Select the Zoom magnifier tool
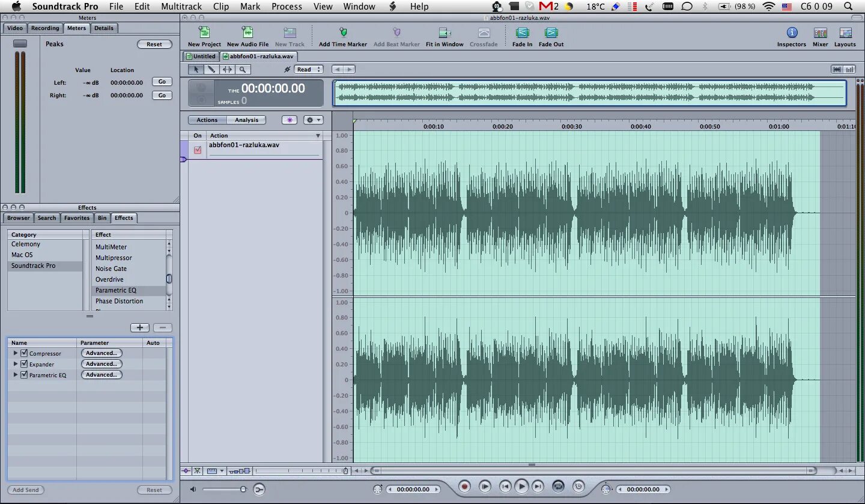This screenshot has height=504, width=865. tap(243, 70)
